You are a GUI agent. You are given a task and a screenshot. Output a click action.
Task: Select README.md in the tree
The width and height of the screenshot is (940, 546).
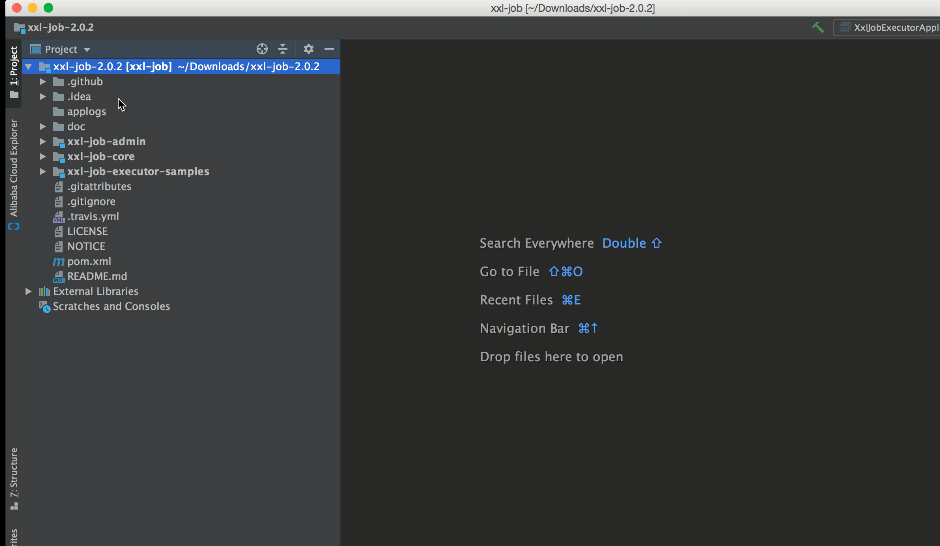[97, 276]
